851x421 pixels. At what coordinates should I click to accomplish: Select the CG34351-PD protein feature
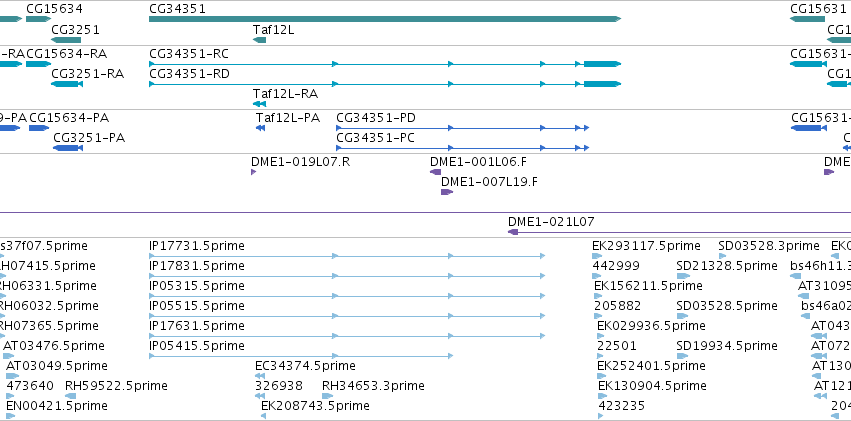coord(462,128)
